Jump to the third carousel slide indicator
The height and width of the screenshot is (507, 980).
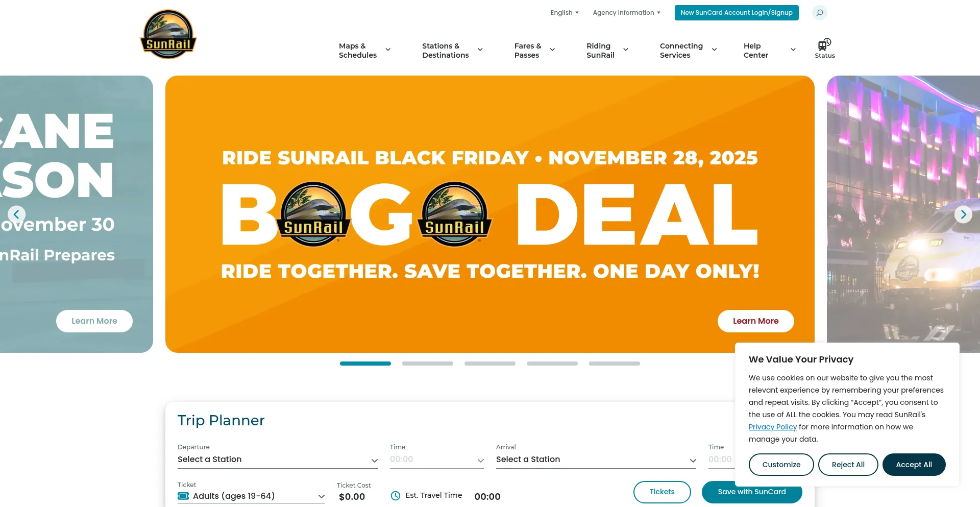490,364
